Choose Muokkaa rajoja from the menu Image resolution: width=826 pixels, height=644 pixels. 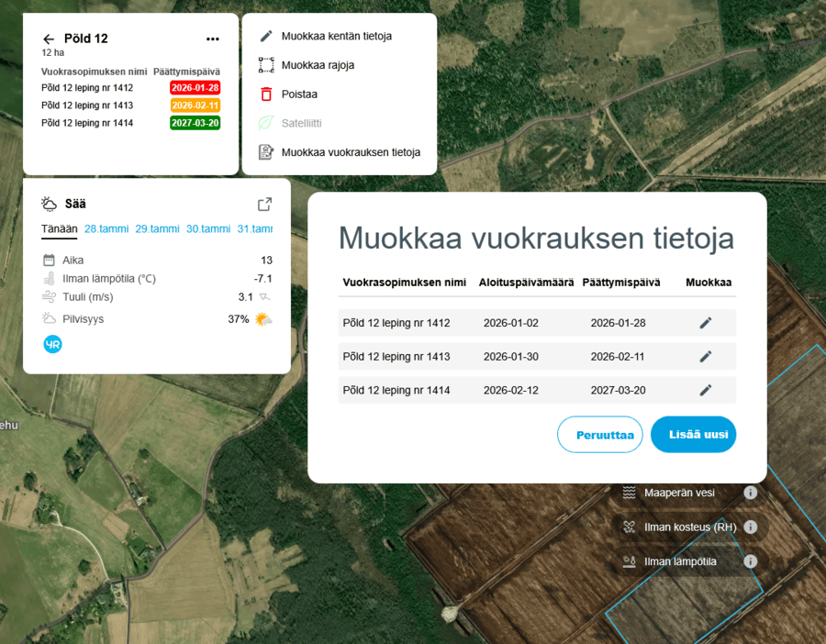click(318, 65)
